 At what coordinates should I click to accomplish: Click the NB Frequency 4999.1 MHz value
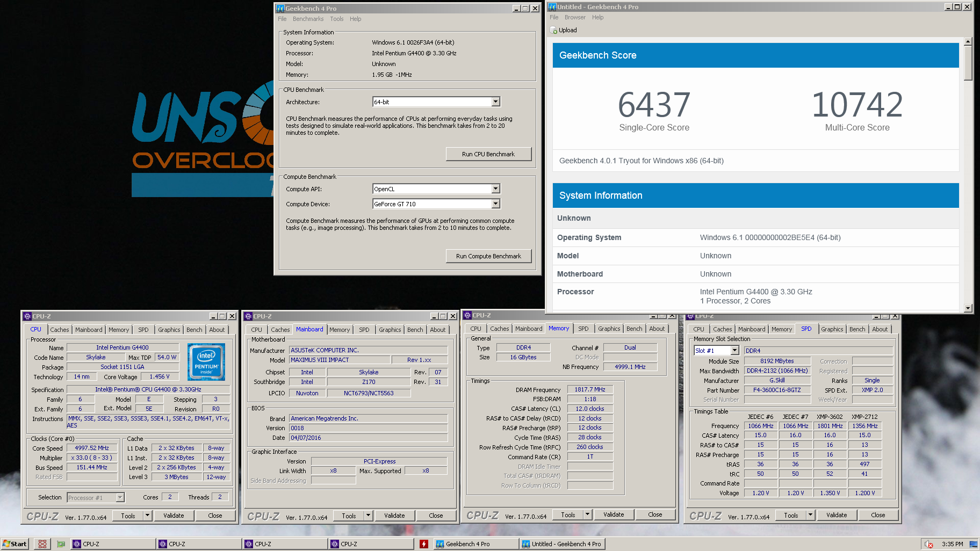(630, 367)
